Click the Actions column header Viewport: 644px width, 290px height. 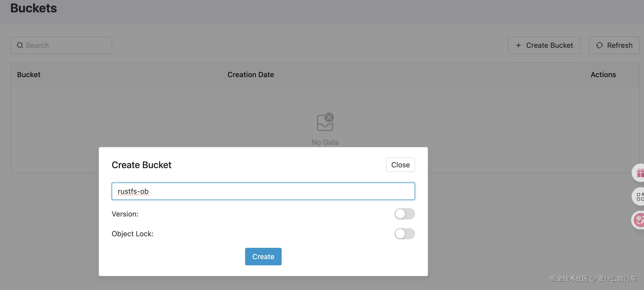(x=603, y=75)
